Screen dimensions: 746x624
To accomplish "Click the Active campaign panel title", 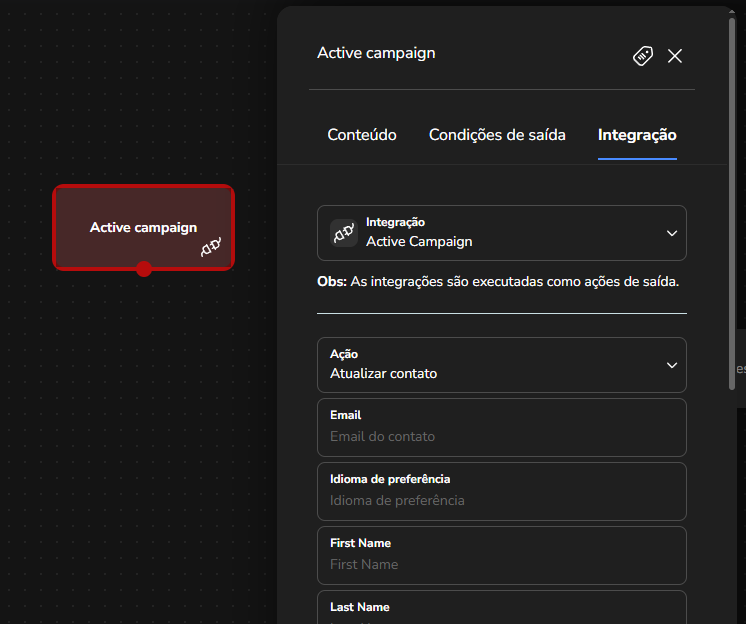I will (376, 53).
